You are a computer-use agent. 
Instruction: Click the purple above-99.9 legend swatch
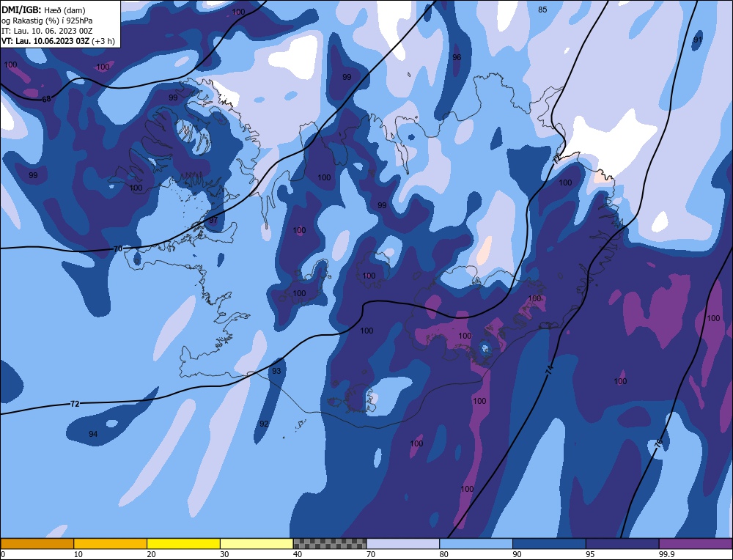pos(696,543)
